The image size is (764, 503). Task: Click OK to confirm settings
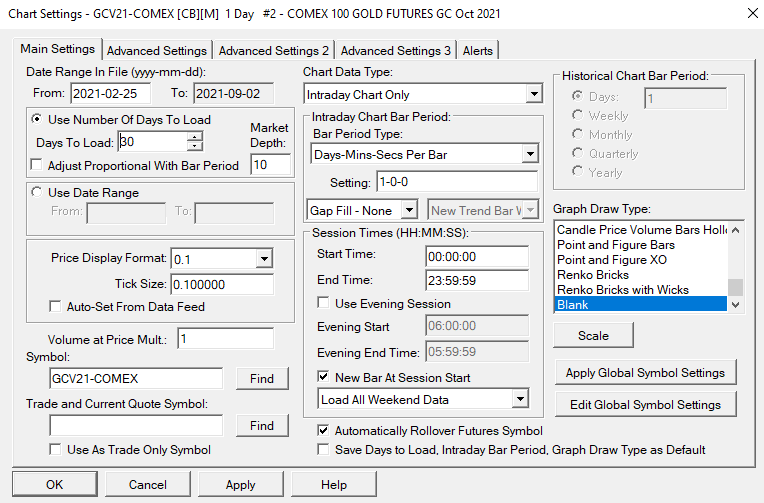tap(55, 484)
